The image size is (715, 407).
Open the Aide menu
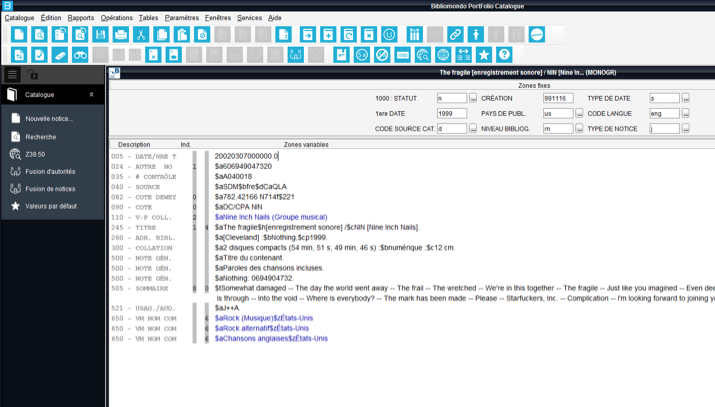pyautogui.click(x=275, y=18)
